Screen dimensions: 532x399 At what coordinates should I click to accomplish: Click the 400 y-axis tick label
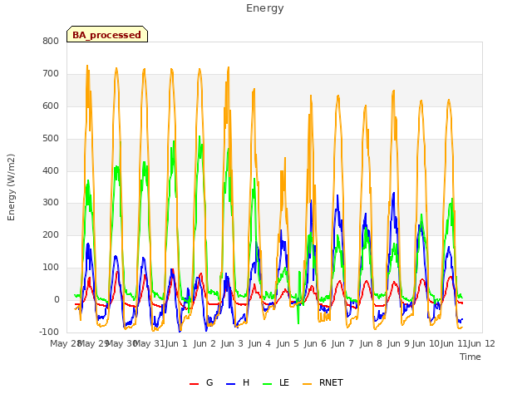51,170
